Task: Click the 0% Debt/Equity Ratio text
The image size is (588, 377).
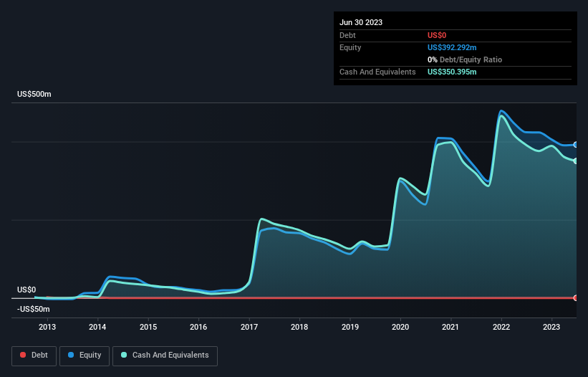Action: 465,59
